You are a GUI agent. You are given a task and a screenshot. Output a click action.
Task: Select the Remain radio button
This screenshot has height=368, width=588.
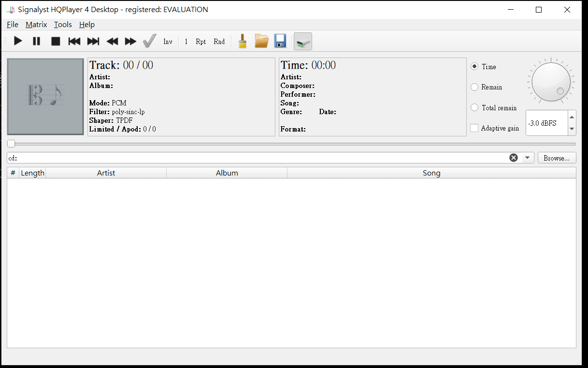474,87
